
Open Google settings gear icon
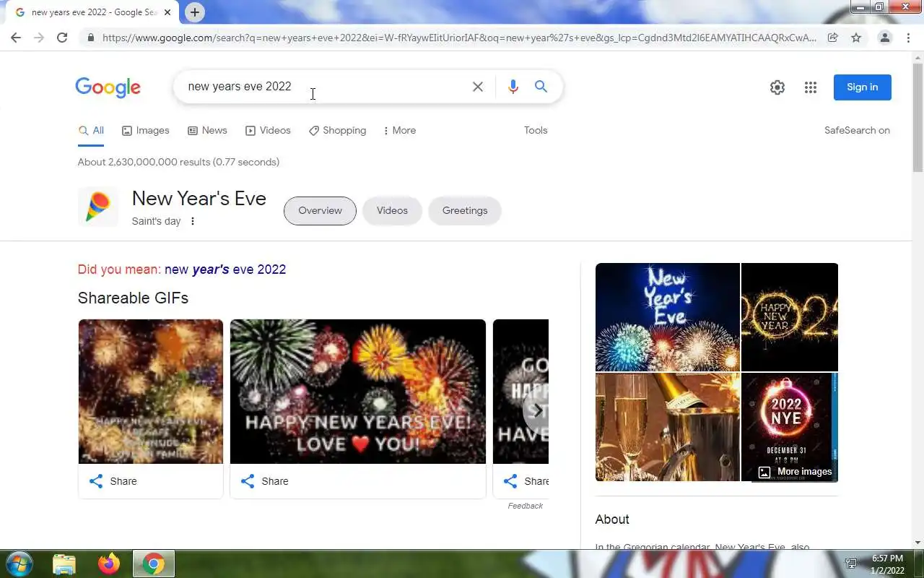pyautogui.click(x=777, y=87)
